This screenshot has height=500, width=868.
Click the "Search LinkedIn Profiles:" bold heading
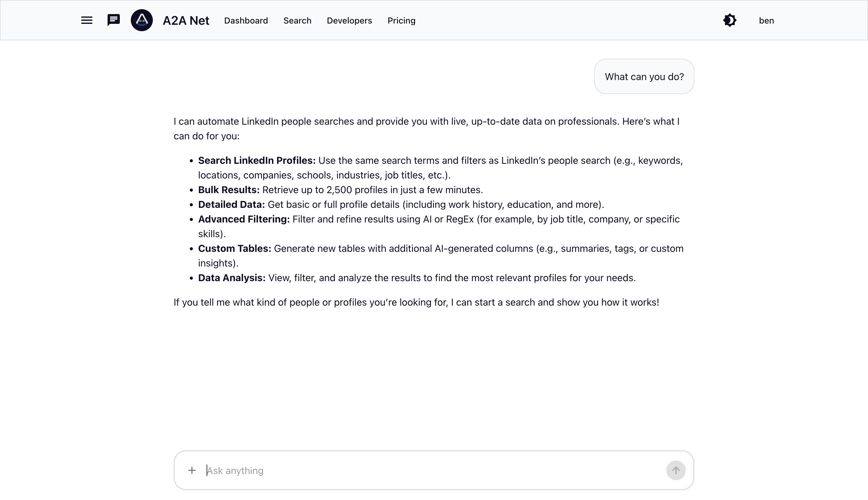point(256,160)
